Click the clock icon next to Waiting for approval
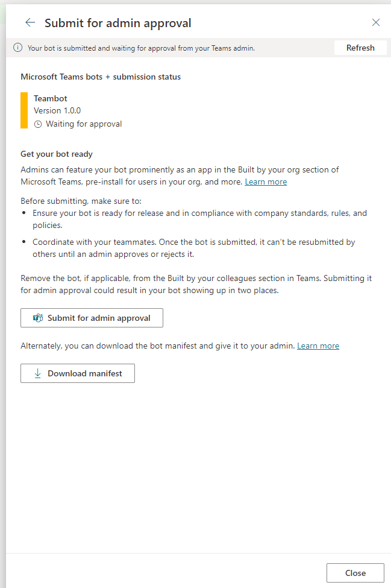The height and width of the screenshot is (588, 391). point(38,124)
